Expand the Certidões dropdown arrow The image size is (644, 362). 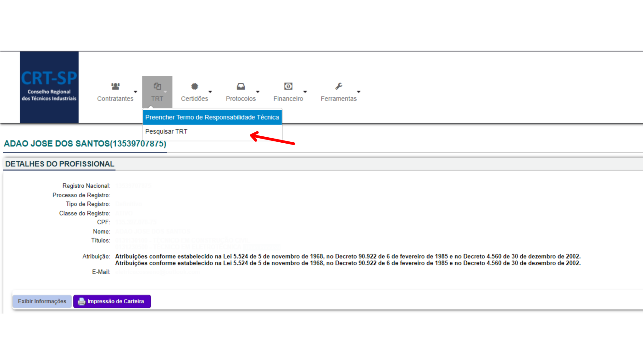[x=210, y=92]
